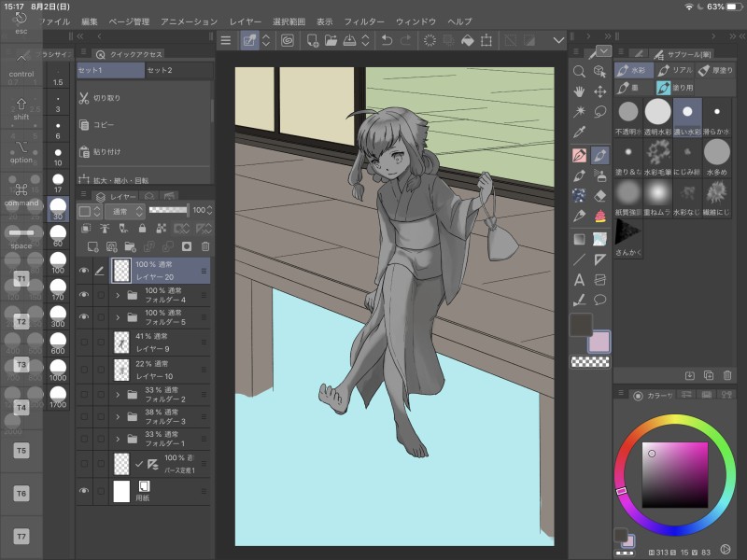The height and width of the screenshot is (560, 747).
Task: Hide フォルダー 4 with its eye icon
Action: click(x=84, y=295)
